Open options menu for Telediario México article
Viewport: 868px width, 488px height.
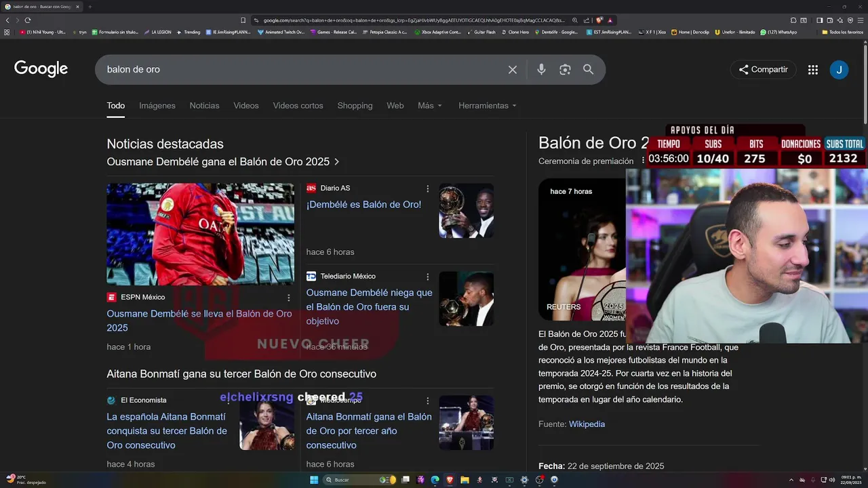427,277
